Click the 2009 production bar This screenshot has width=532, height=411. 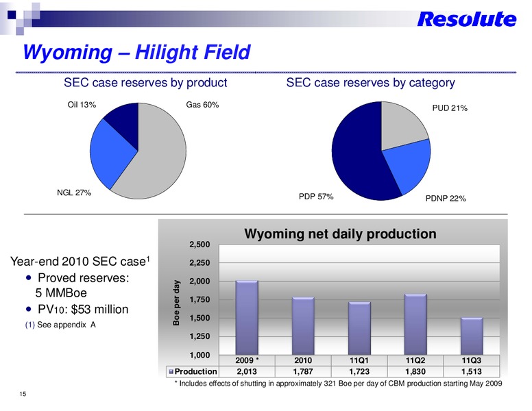(247, 318)
